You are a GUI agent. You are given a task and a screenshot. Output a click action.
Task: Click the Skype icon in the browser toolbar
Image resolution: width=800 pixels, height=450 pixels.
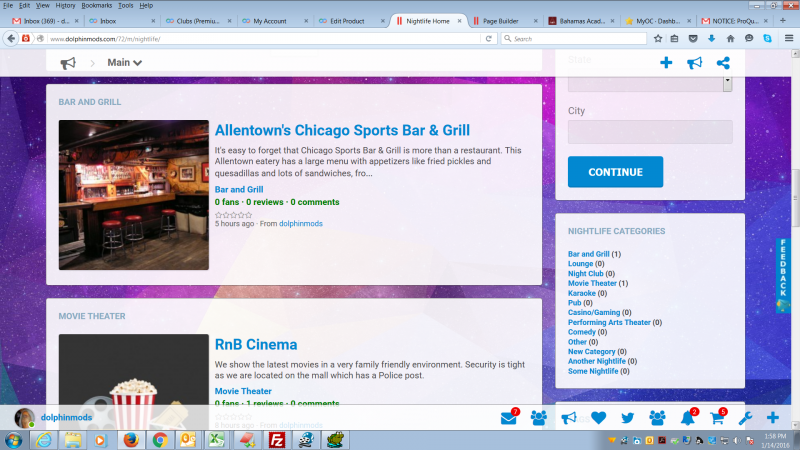(767, 38)
